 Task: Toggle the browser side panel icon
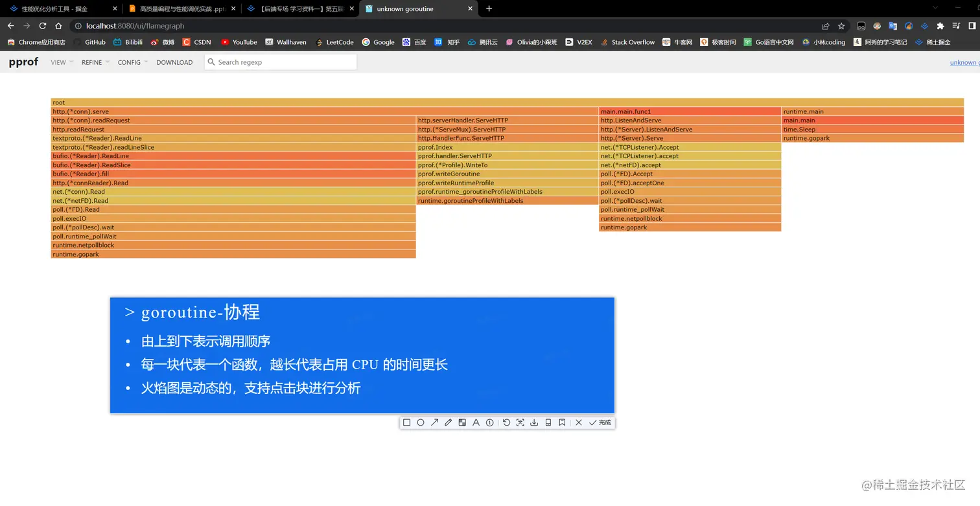pos(972,26)
